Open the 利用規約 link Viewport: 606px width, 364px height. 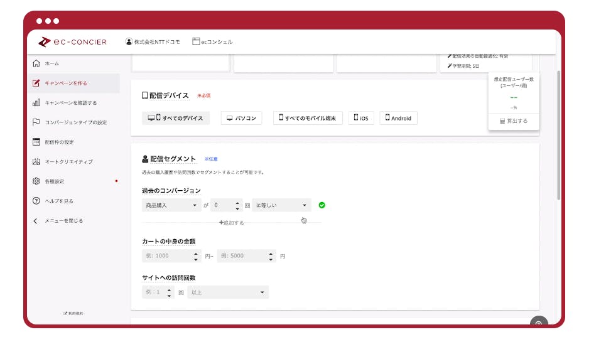pyautogui.click(x=73, y=313)
